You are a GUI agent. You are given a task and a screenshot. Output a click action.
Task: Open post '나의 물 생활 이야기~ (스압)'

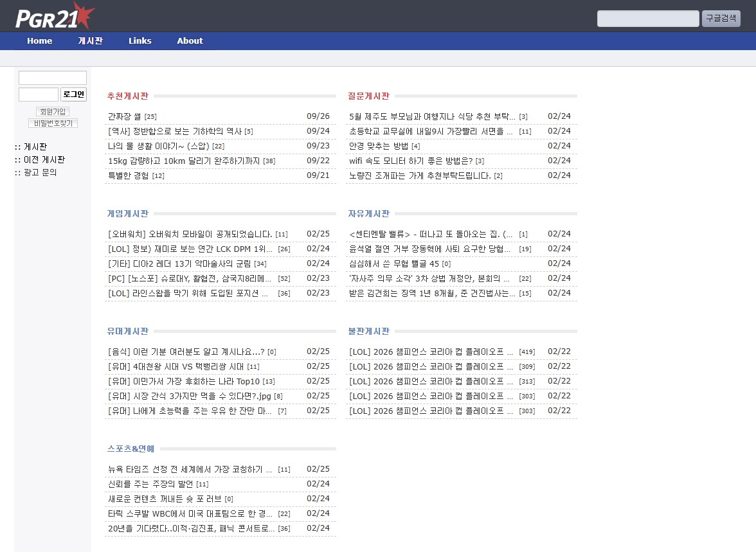click(159, 146)
